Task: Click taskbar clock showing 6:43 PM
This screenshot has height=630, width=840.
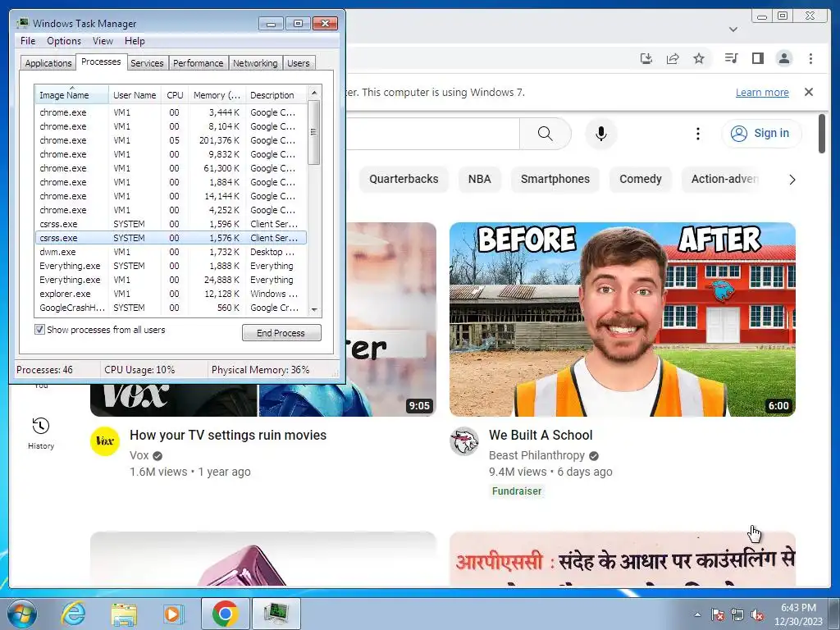Action: click(798, 614)
